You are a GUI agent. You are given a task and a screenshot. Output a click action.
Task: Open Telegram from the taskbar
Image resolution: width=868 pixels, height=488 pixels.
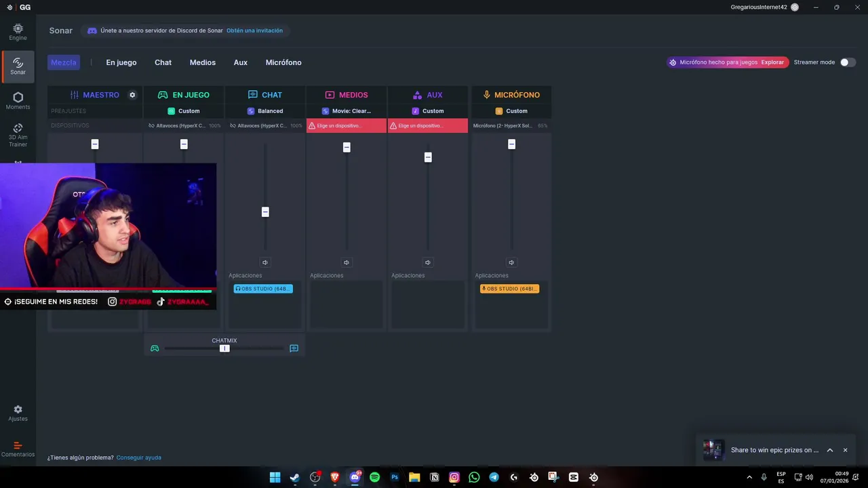pyautogui.click(x=494, y=477)
